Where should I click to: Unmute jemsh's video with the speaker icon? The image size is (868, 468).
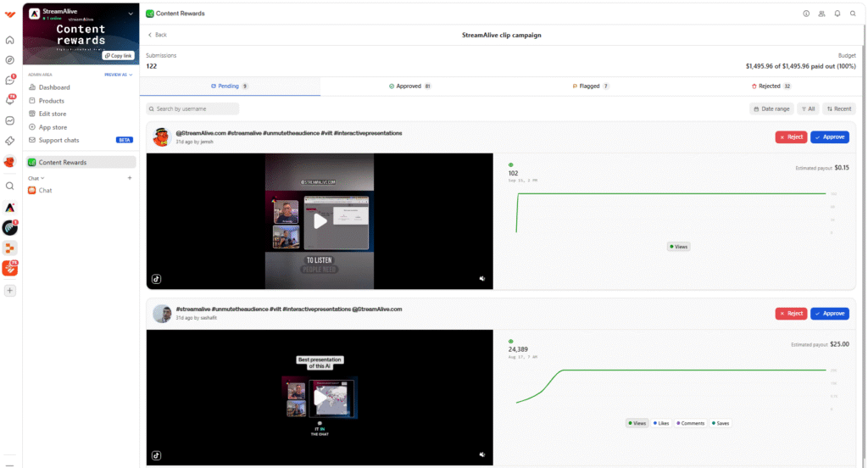482,279
